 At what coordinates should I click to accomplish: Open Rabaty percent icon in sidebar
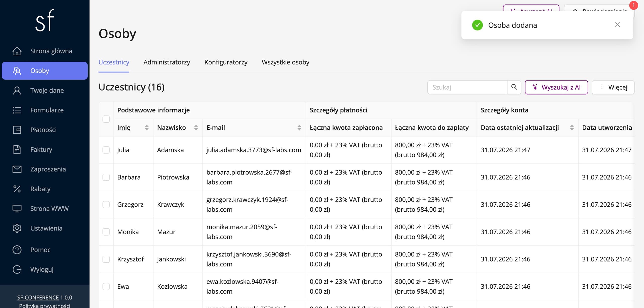(x=17, y=189)
